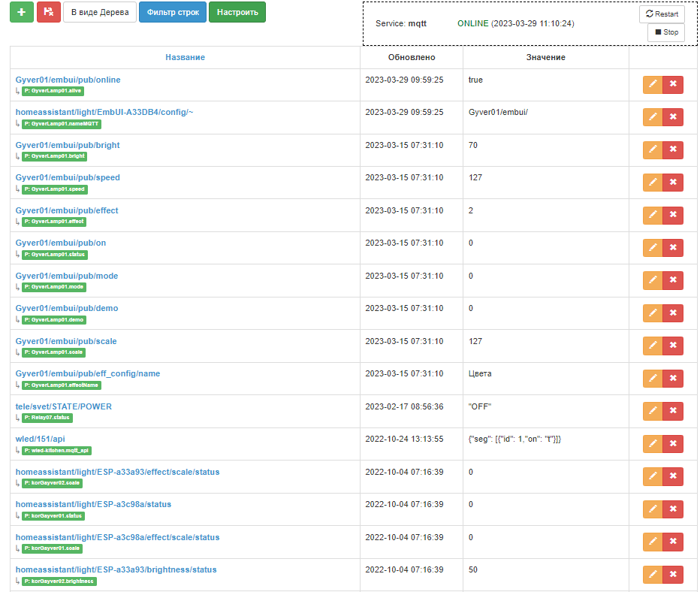Click the value "OFF" in POWER row
This screenshot has height=592, width=700.
(x=480, y=406)
